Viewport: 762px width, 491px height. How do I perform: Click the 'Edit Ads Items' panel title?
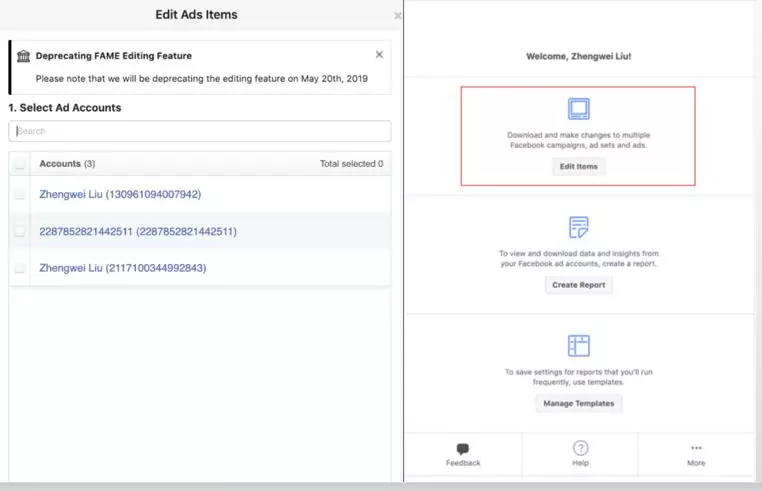click(x=196, y=15)
